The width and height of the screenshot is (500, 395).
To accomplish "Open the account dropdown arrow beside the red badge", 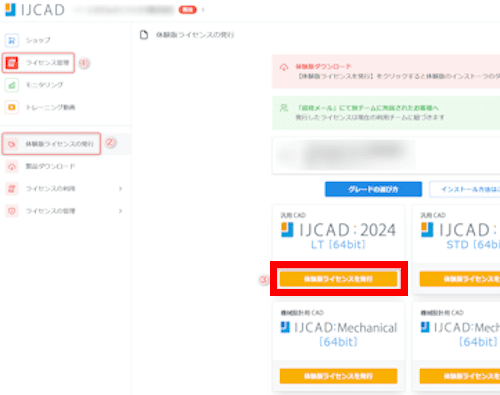I will [x=203, y=10].
